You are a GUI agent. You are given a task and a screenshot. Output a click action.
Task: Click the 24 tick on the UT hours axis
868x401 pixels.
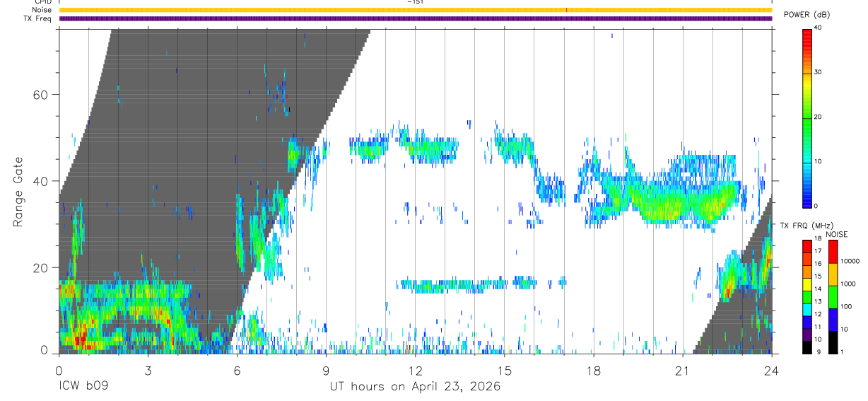(772, 369)
